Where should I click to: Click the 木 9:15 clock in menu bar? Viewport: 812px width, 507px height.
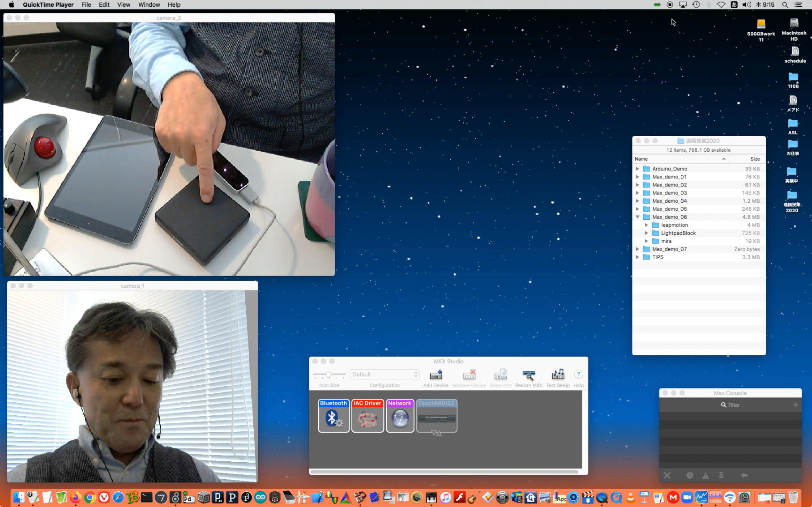click(x=765, y=4)
